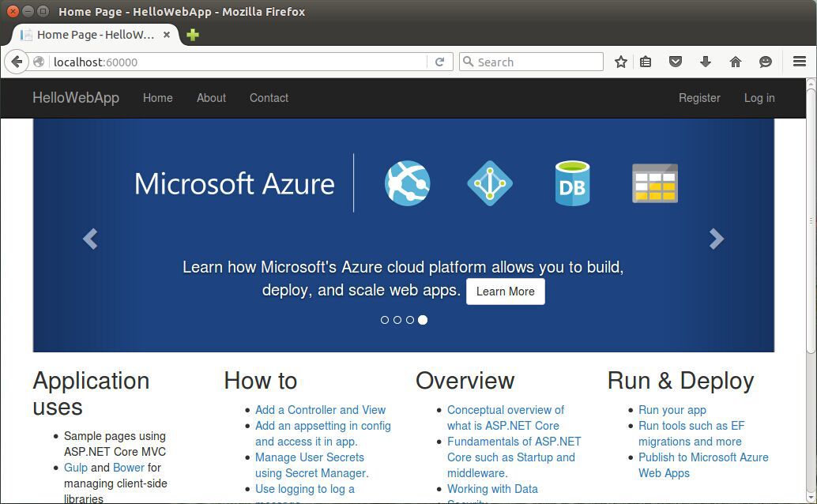Image resolution: width=817 pixels, height=504 pixels.
Task: Open the Contact page in the navbar
Action: click(269, 98)
